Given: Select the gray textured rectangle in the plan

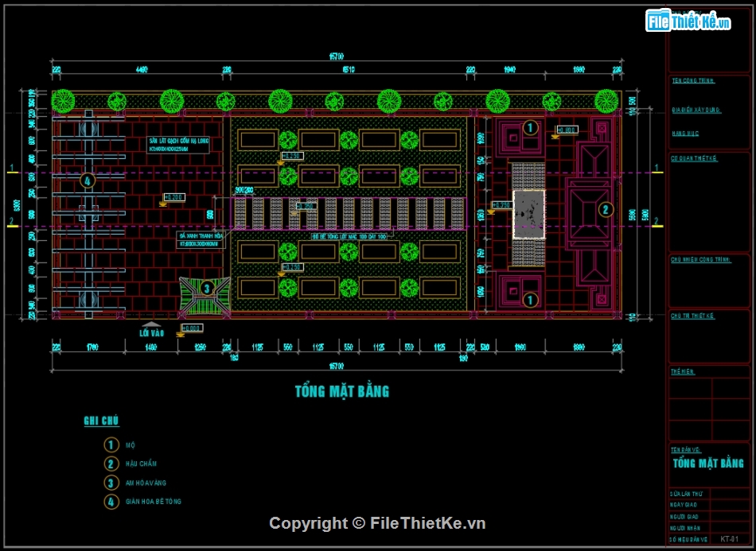Looking at the screenshot, I should coord(528,214).
